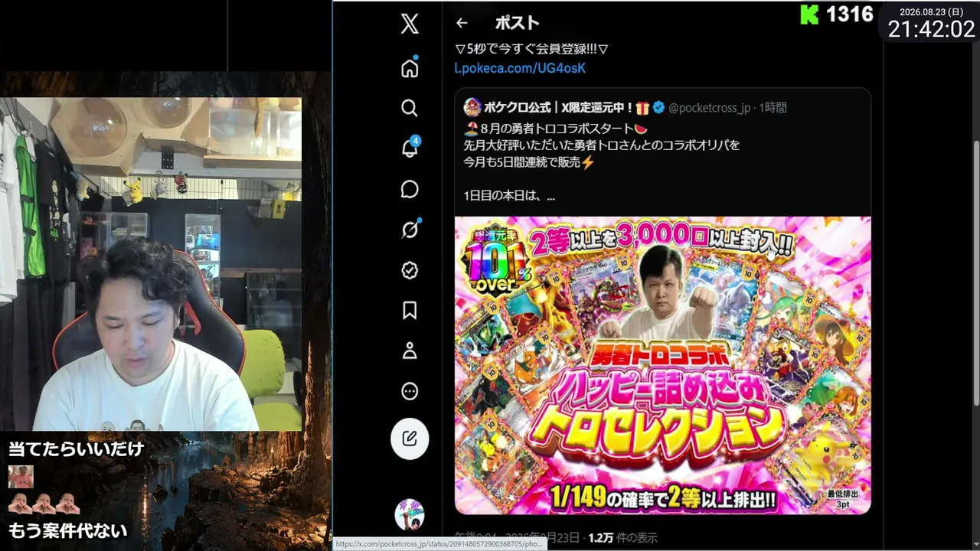
Task: Open the Bookmarks icon
Action: click(x=410, y=310)
